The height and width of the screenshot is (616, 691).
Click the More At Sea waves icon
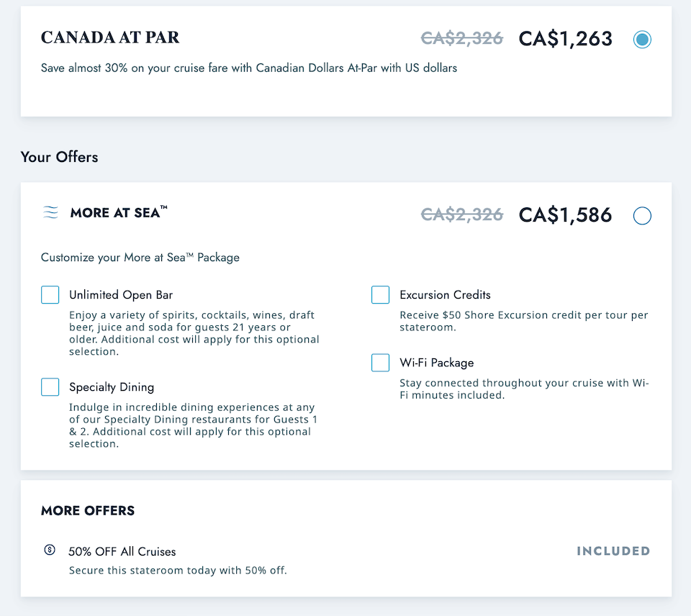[50, 212]
